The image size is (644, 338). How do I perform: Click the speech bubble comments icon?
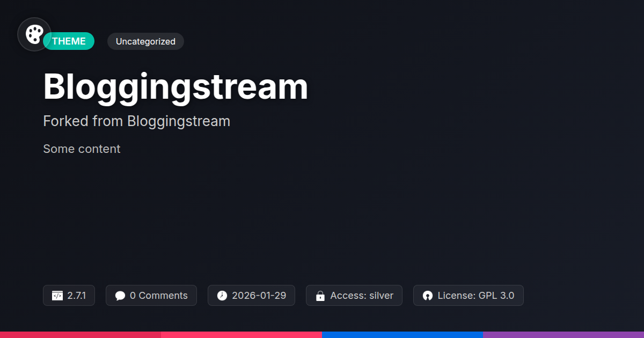click(120, 296)
